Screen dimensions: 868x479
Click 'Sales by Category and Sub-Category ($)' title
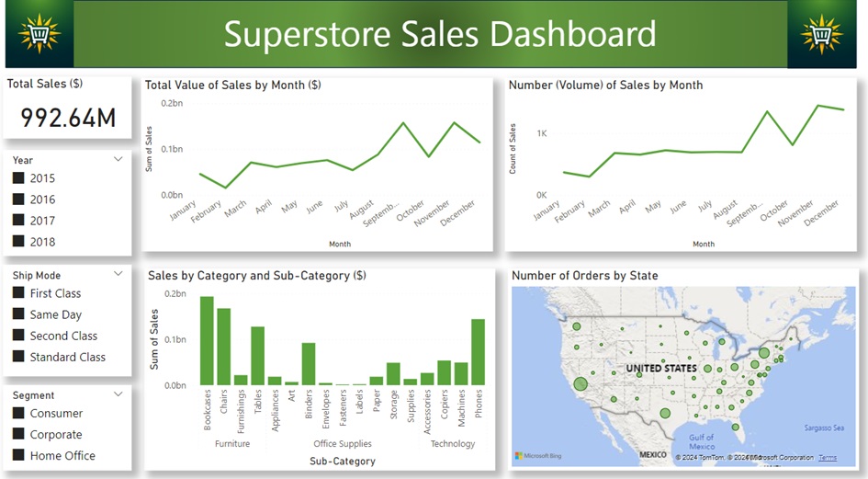257,276
